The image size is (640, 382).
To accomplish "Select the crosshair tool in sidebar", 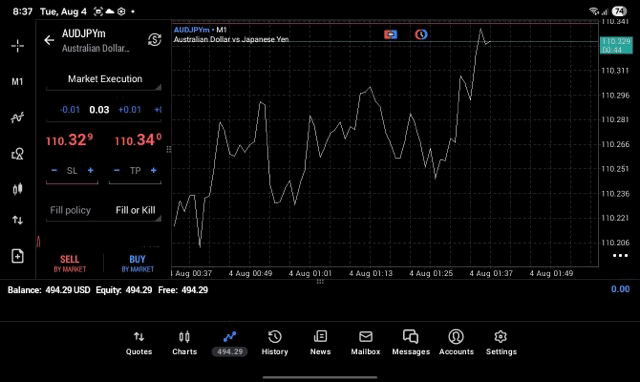I will 17,46.
